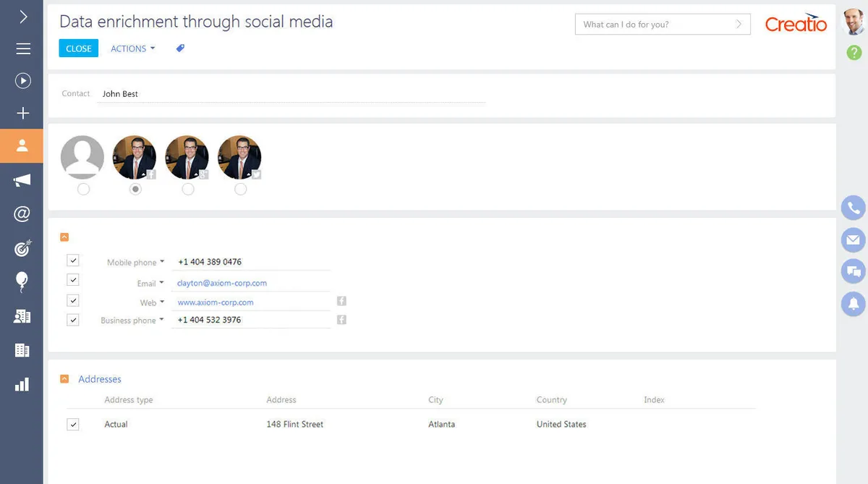The image size is (868, 484).
Task: Click the Close button
Action: (x=78, y=48)
